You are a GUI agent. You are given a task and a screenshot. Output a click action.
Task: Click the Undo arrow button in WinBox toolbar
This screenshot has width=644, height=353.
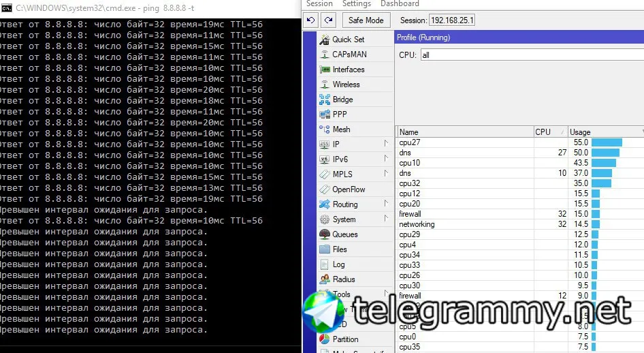(311, 20)
